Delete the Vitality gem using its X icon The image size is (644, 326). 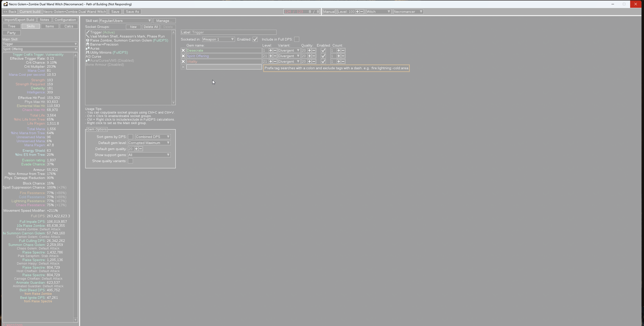[183, 61]
